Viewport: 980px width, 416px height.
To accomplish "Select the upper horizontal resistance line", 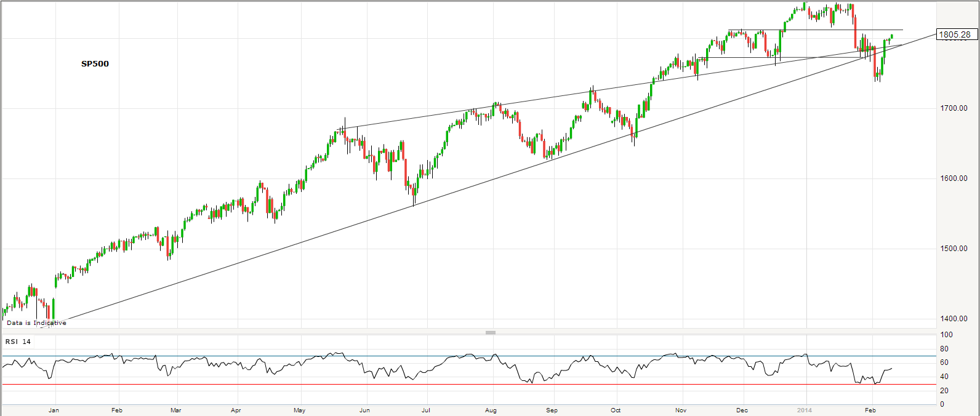I will point(813,30).
